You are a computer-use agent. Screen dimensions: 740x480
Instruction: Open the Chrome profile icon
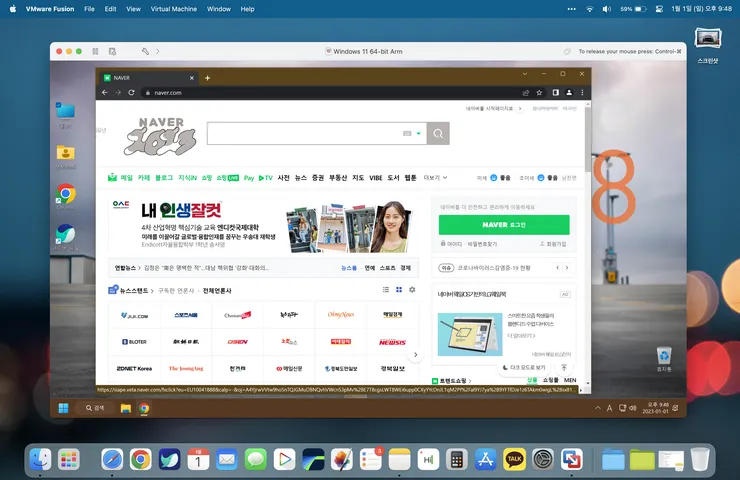[569, 93]
